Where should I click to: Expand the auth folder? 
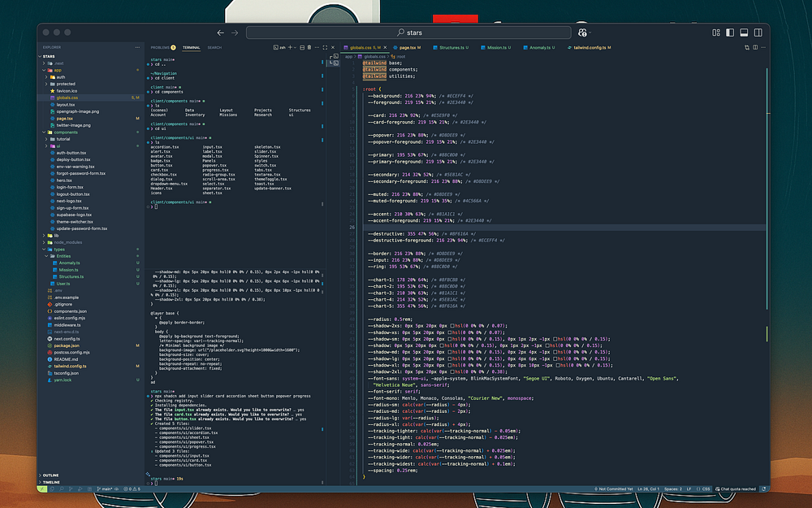pos(62,76)
